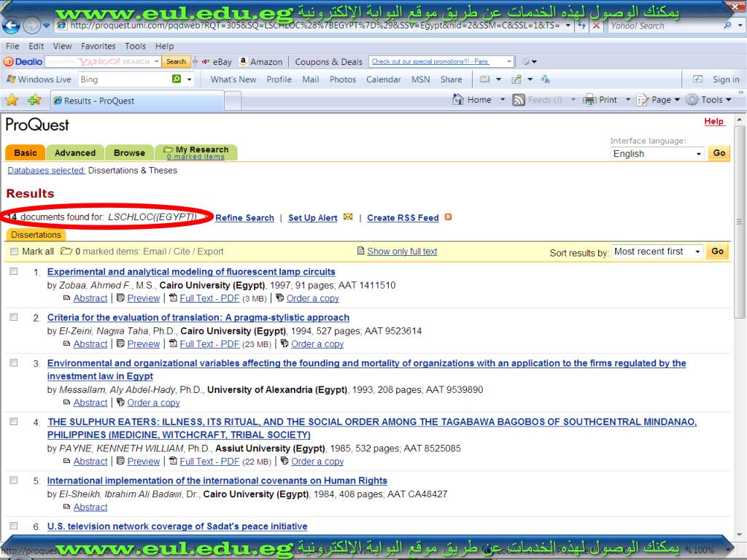Expand the address bar URL dropdown arrow
Viewport: 747px width, 560px height.
568,26
